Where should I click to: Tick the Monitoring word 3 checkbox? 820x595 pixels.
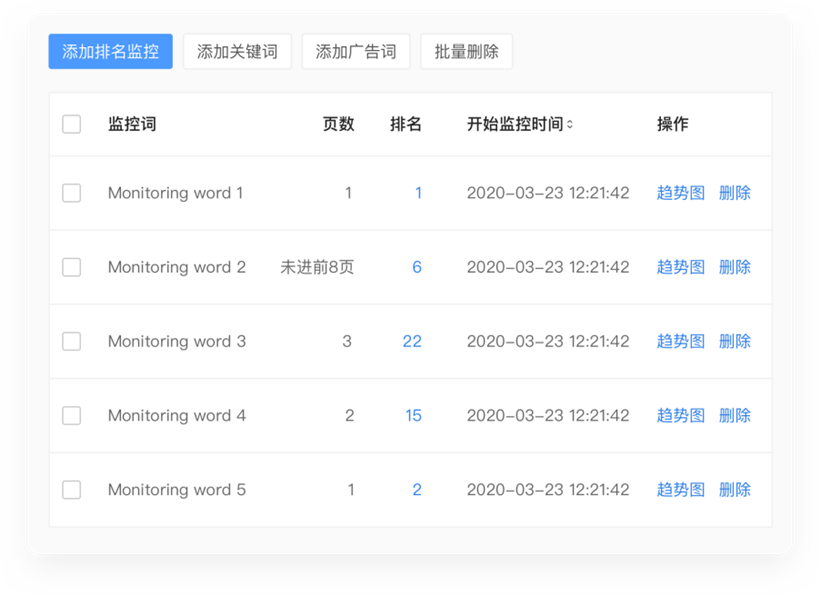click(x=72, y=341)
